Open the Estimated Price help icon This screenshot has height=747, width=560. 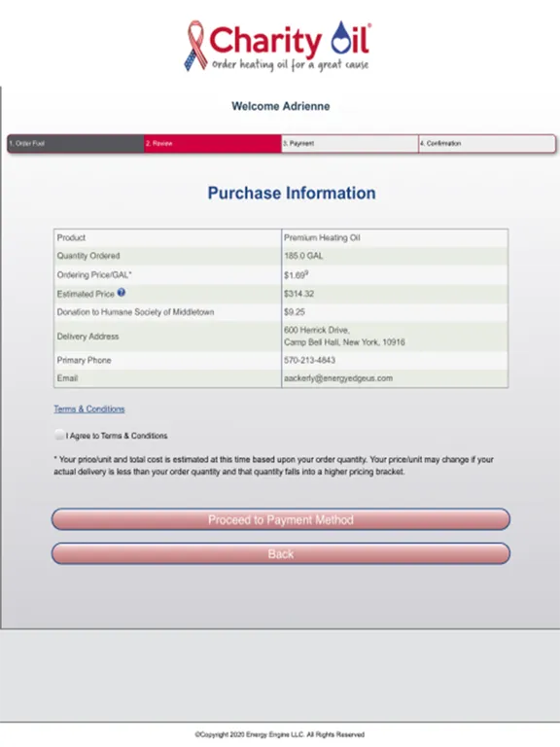coord(122,293)
